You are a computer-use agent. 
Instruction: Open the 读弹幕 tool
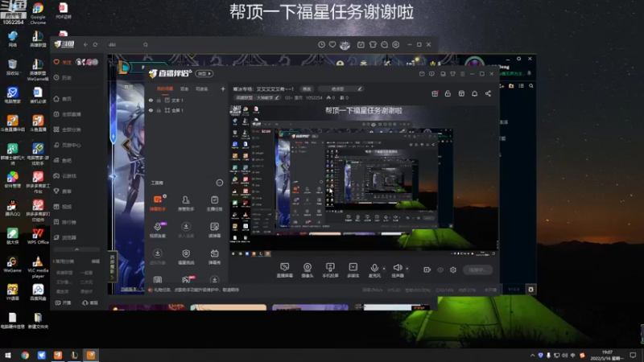[x=214, y=230]
